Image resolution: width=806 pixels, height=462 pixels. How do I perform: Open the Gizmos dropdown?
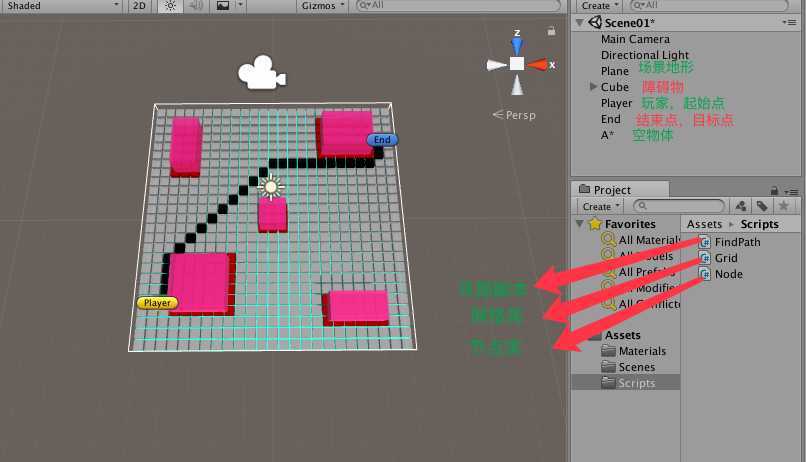(322, 6)
